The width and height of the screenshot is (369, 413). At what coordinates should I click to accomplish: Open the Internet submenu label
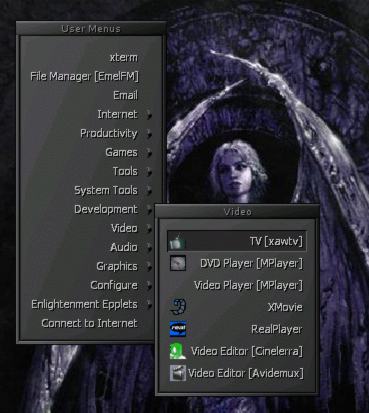[117, 114]
